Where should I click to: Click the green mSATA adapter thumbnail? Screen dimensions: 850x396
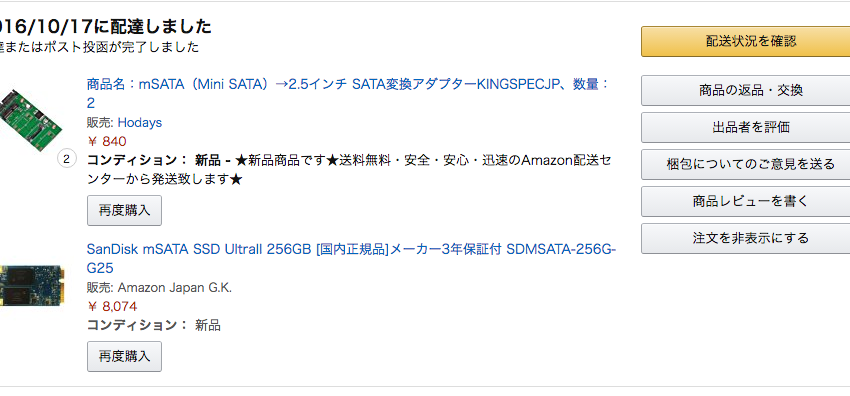[30, 119]
